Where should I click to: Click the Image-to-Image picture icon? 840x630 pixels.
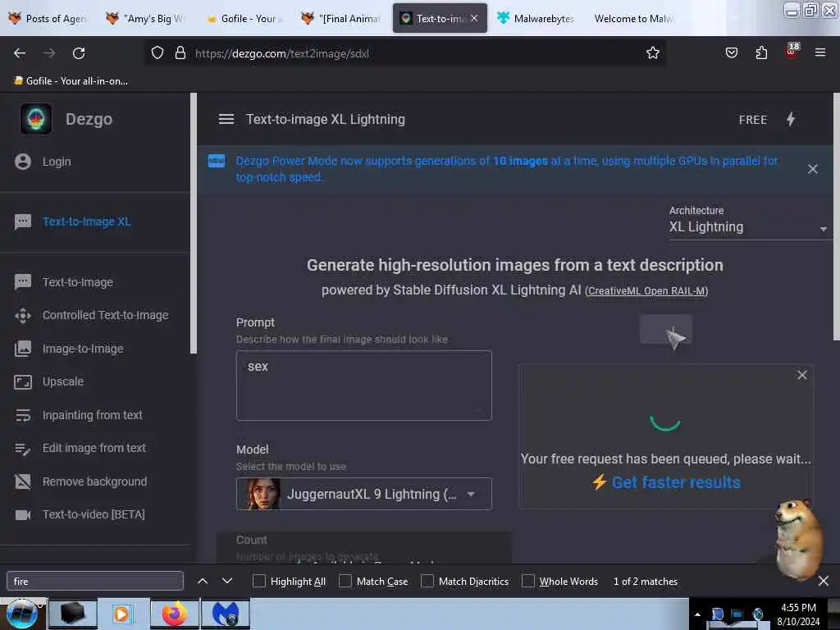point(23,349)
